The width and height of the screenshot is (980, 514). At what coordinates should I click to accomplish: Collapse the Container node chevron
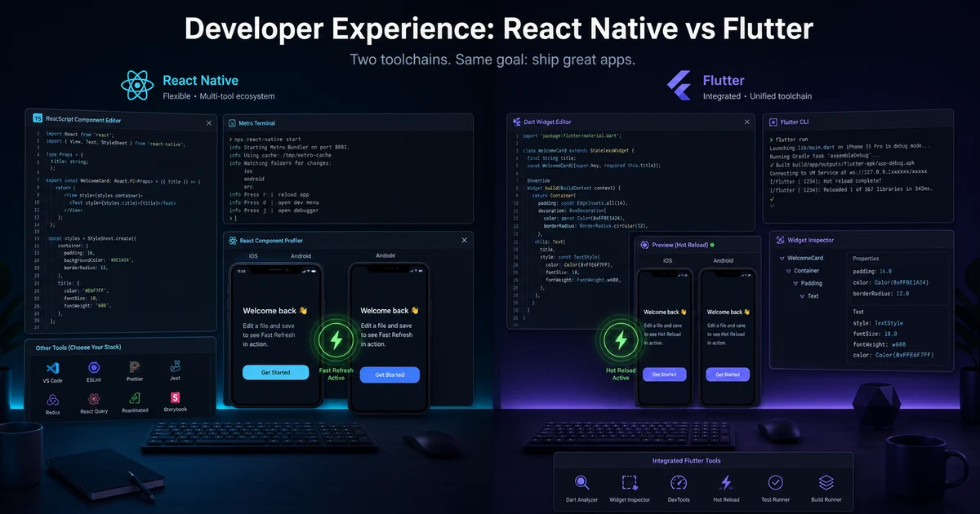787,271
